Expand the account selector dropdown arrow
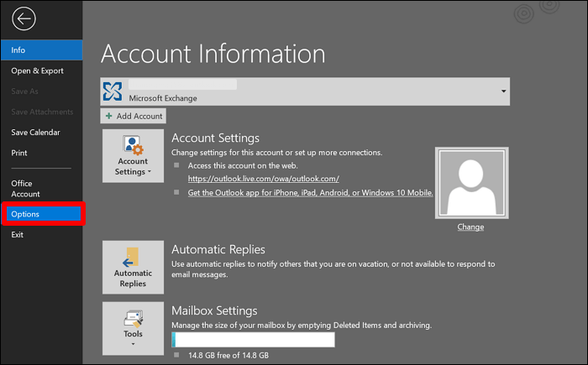 (503, 91)
